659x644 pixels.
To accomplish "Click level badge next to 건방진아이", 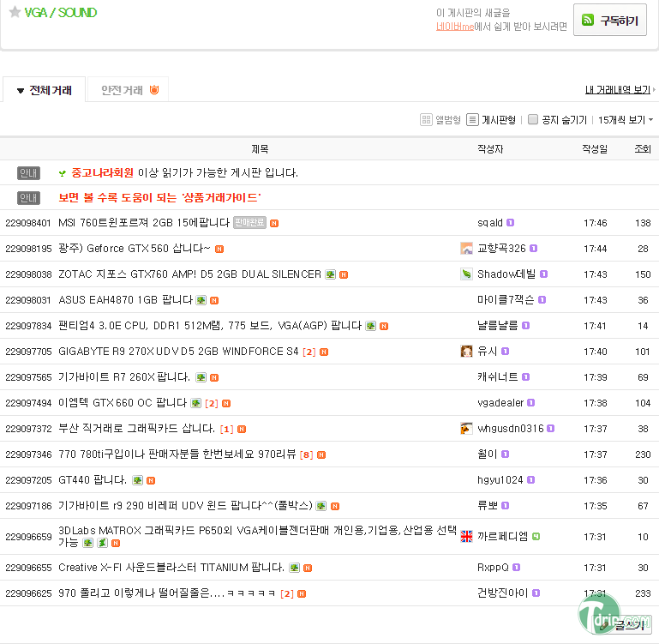I will (536, 593).
